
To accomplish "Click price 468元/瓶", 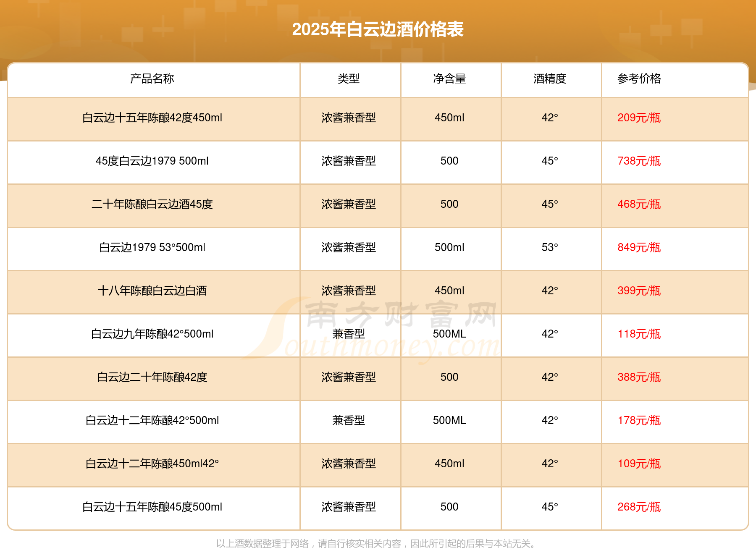I will point(639,204).
